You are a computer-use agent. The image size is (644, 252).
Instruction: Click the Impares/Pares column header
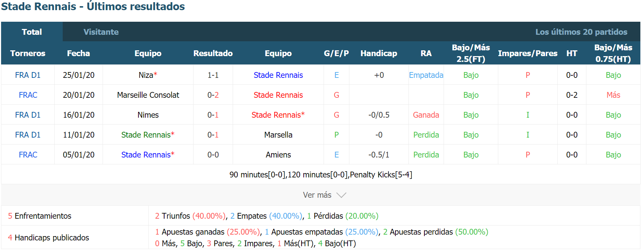527,53
